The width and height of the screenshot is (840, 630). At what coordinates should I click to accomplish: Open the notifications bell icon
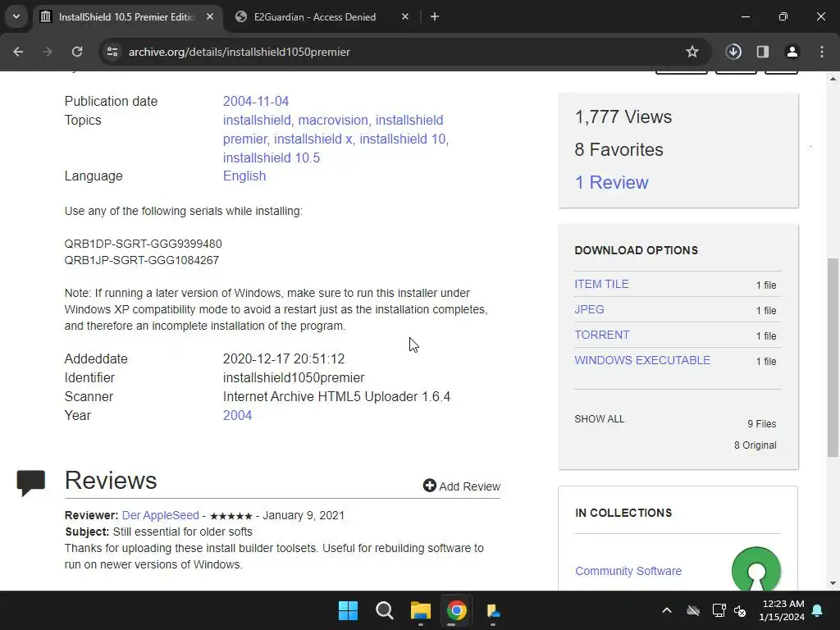[x=818, y=610]
